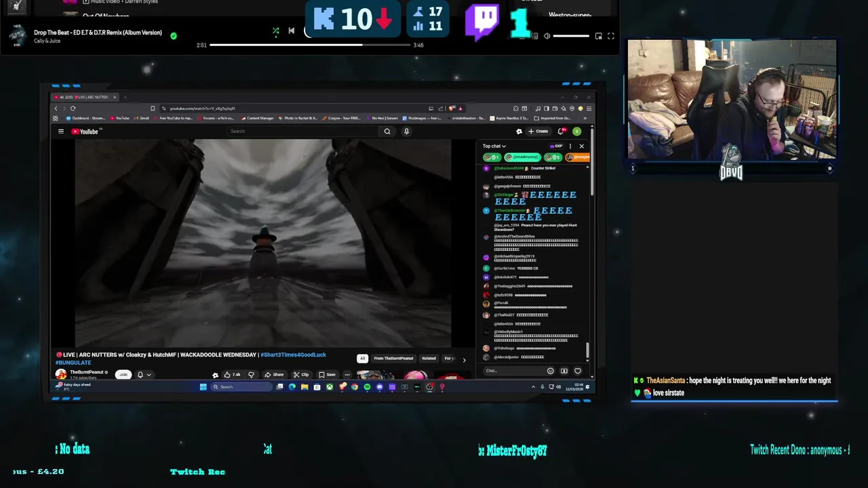This screenshot has width=868, height=488.
Task: Click the live chat scrollbar
Action: (588, 351)
